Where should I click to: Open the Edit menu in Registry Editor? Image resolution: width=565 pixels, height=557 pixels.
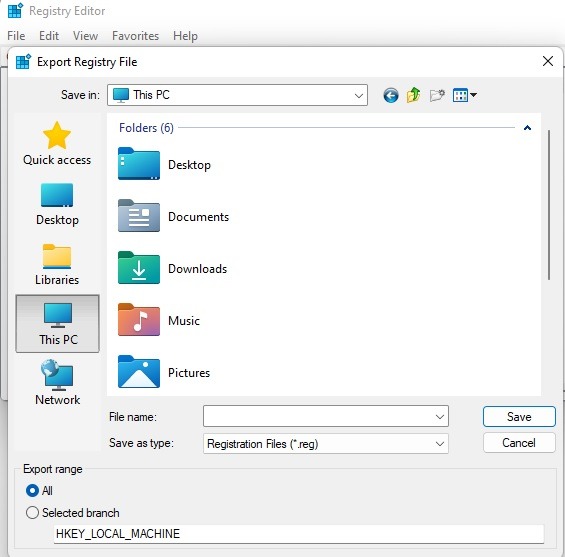tap(49, 36)
